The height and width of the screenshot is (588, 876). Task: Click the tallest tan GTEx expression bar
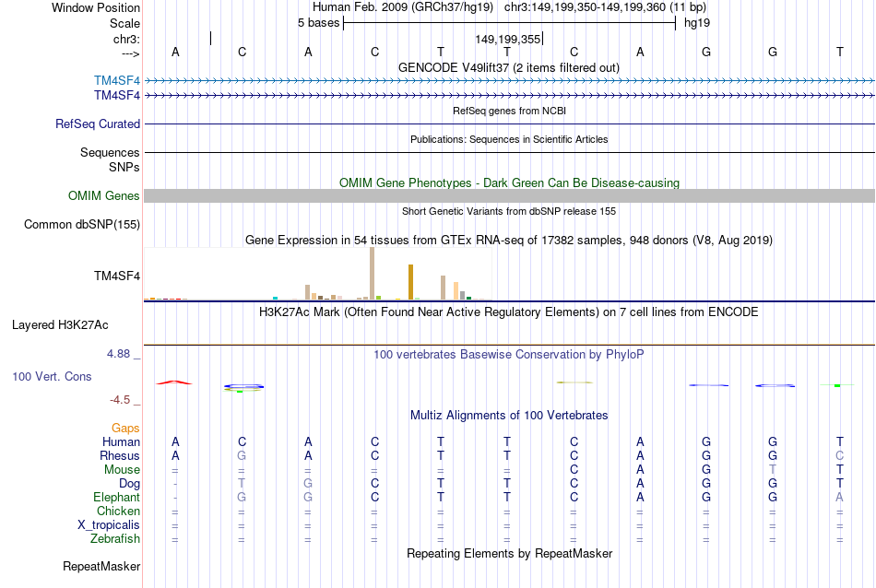[x=373, y=274]
